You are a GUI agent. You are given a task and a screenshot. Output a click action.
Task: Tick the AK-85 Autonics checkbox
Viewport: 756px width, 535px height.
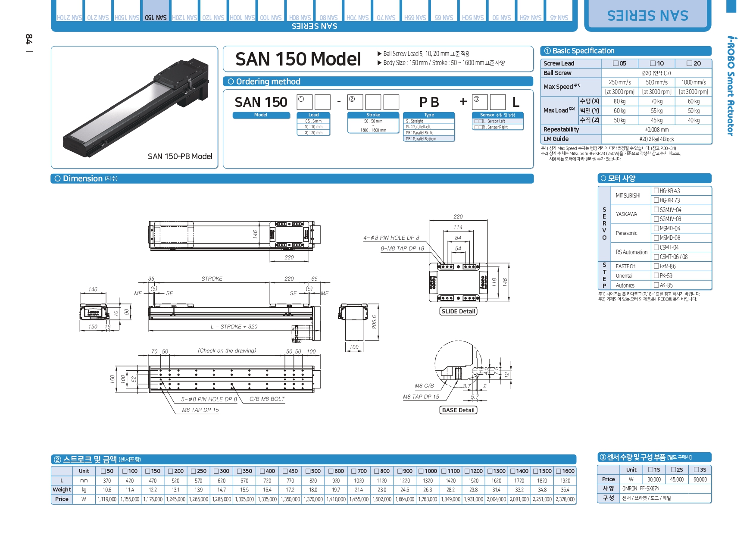coord(656,285)
